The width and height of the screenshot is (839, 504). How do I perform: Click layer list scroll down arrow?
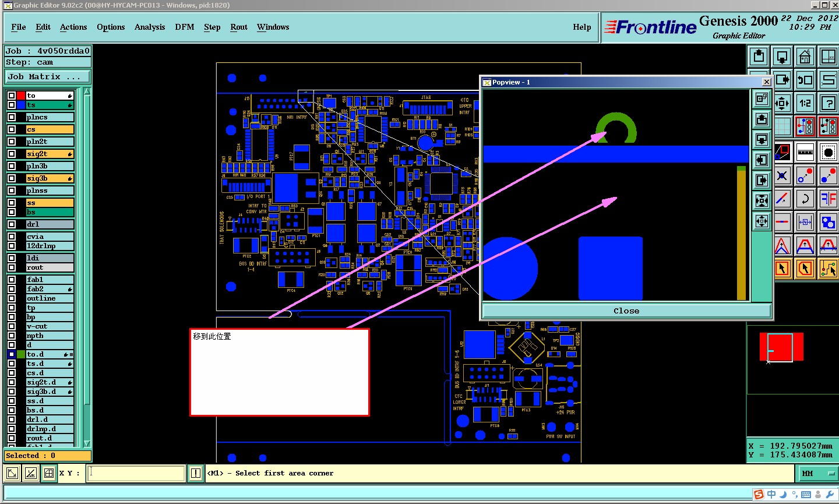tap(87, 444)
